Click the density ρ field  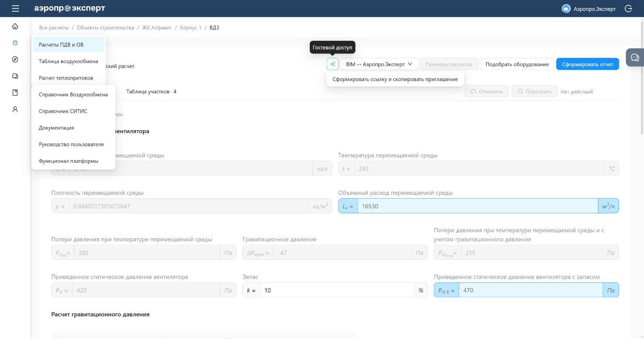click(189, 206)
